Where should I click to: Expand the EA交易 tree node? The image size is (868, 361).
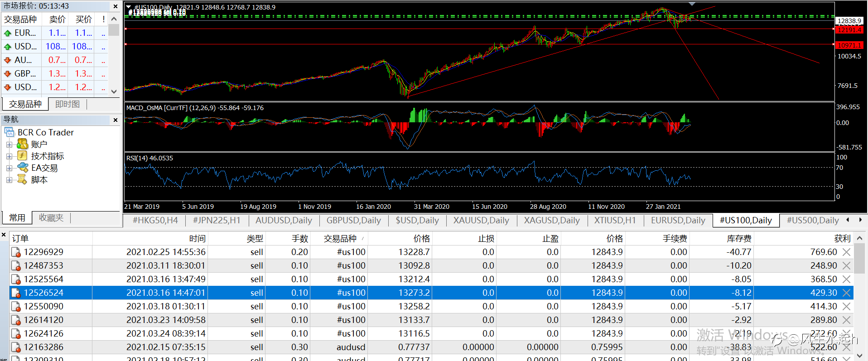[x=9, y=168]
